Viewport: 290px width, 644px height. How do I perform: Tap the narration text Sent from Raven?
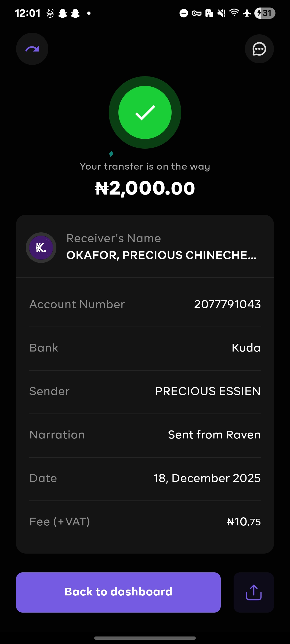[214, 435]
